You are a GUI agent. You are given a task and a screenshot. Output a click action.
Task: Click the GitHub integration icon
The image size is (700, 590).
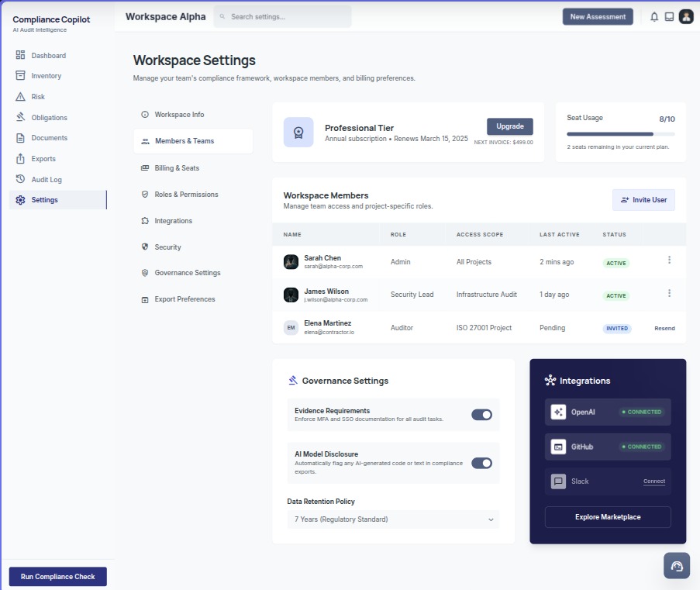[x=558, y=447]
